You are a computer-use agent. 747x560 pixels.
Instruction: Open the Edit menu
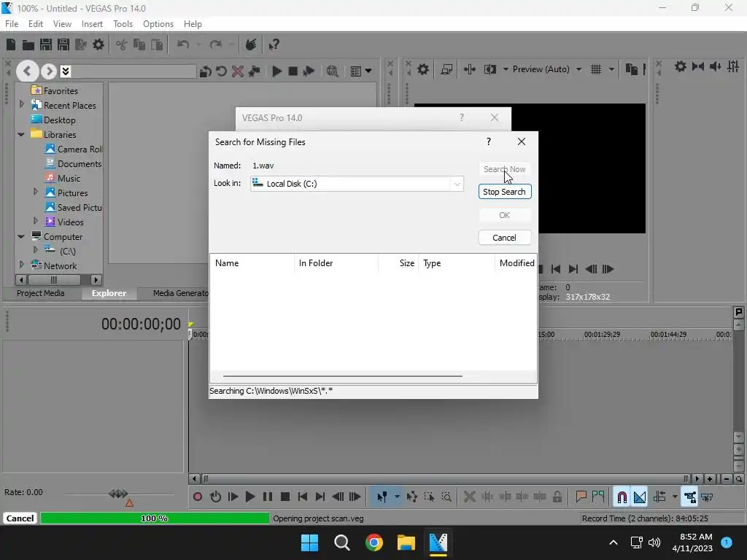35,24
